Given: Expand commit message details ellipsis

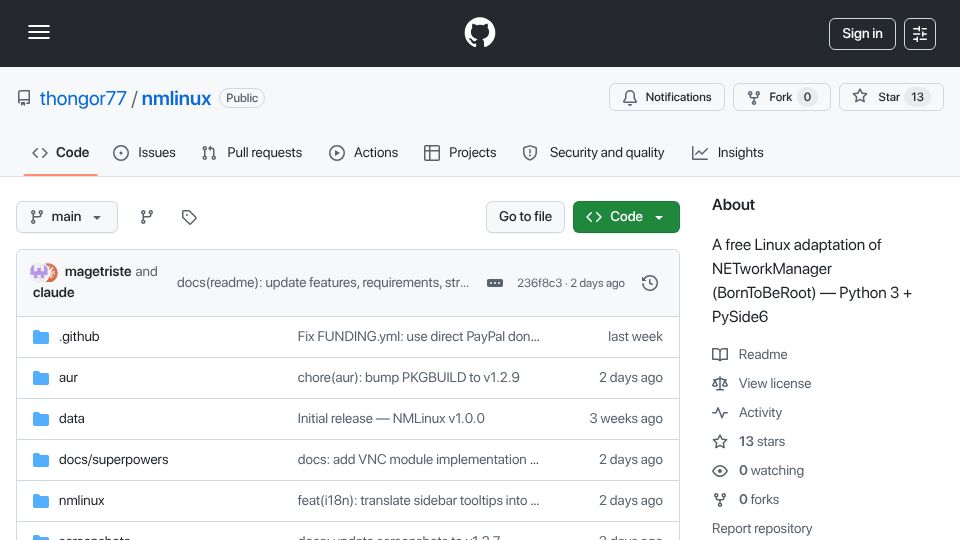Looking at the screenshot, I should (x=495, y=283).
